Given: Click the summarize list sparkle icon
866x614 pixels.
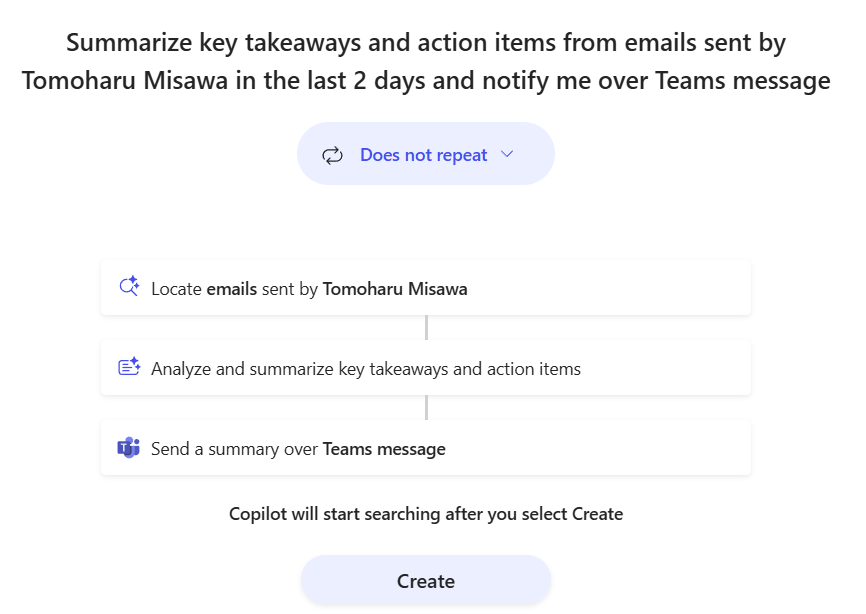Looking at the screenshot, I should (x=129, y=367).
